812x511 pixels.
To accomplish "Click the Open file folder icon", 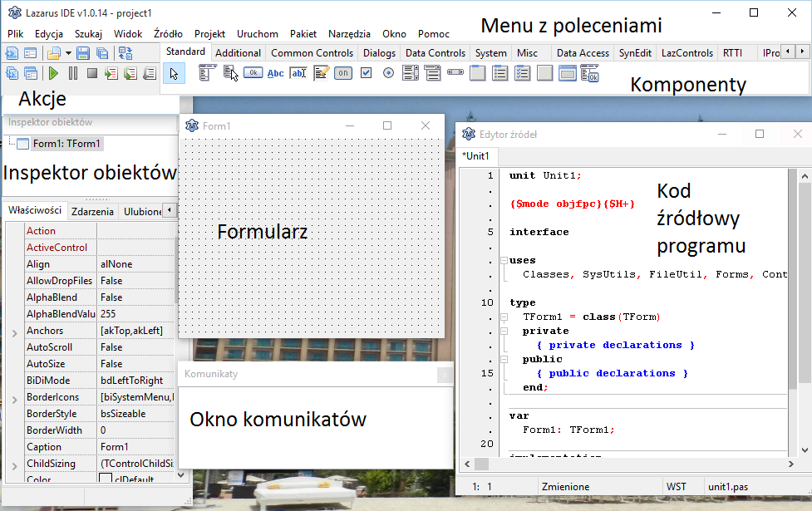I will pyautogui.click(x=53, y=53).
